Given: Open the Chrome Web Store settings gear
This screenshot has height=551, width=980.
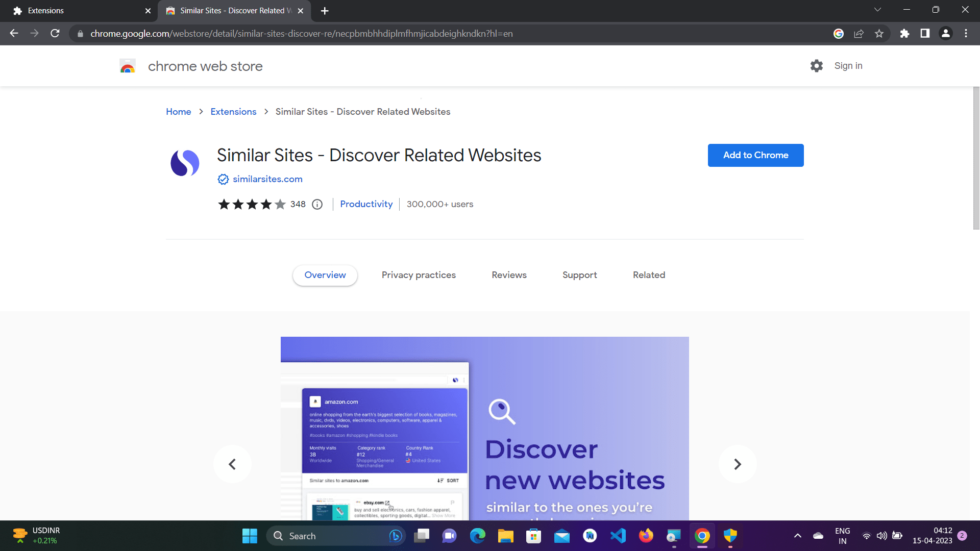Looking at the screenshot, I should pos(817,66).
